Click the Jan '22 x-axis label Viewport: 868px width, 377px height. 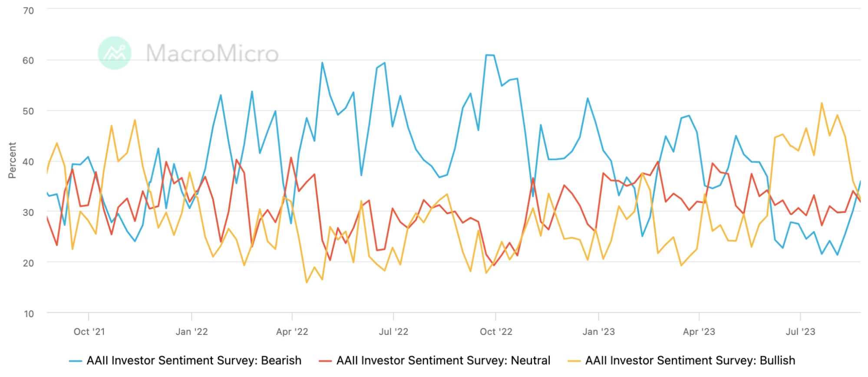[x=191, y=332]
